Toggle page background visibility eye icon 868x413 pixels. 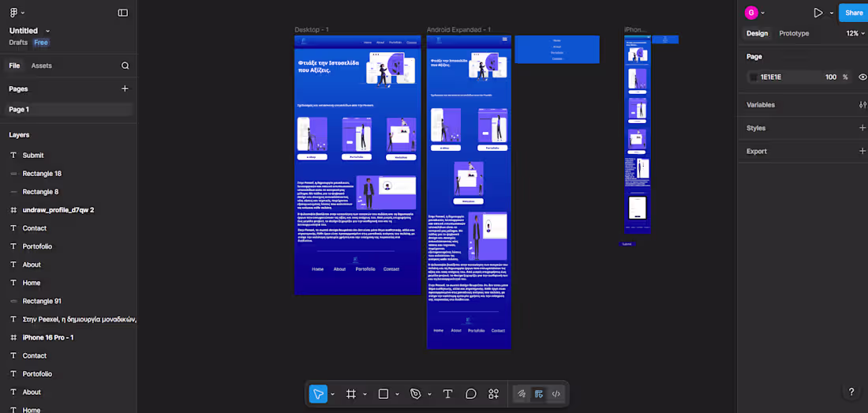tap(862, 77)
